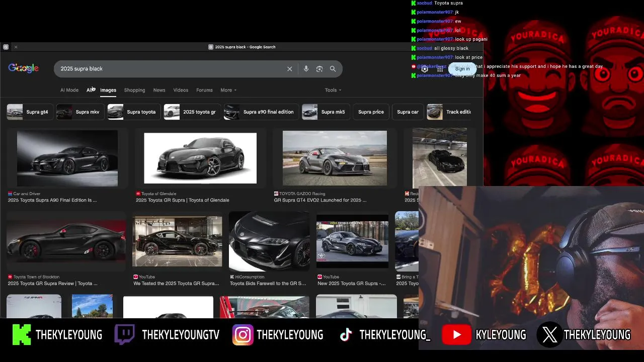
Task: Click 2025 Toyota GR Supra Review link
Action: (52, 284)
